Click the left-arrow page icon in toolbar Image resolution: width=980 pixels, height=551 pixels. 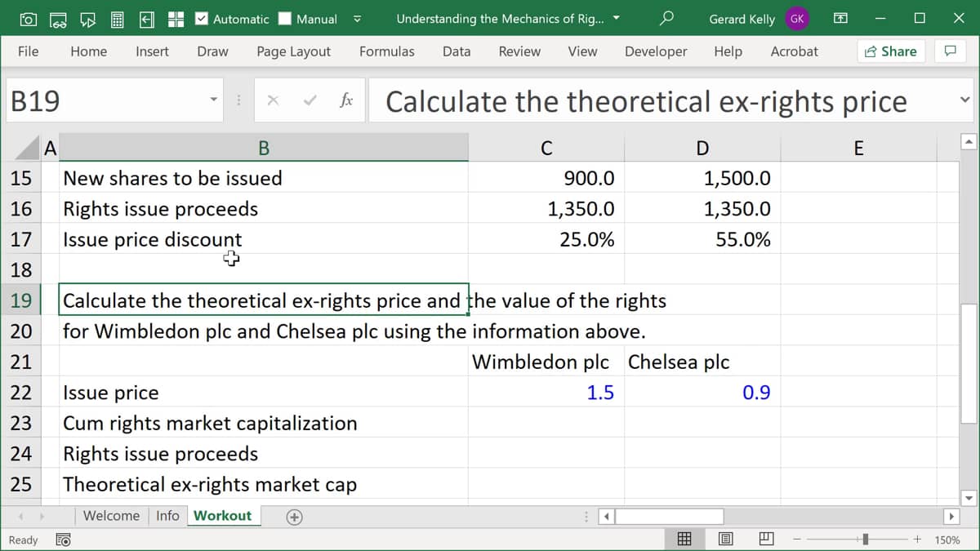147,19
